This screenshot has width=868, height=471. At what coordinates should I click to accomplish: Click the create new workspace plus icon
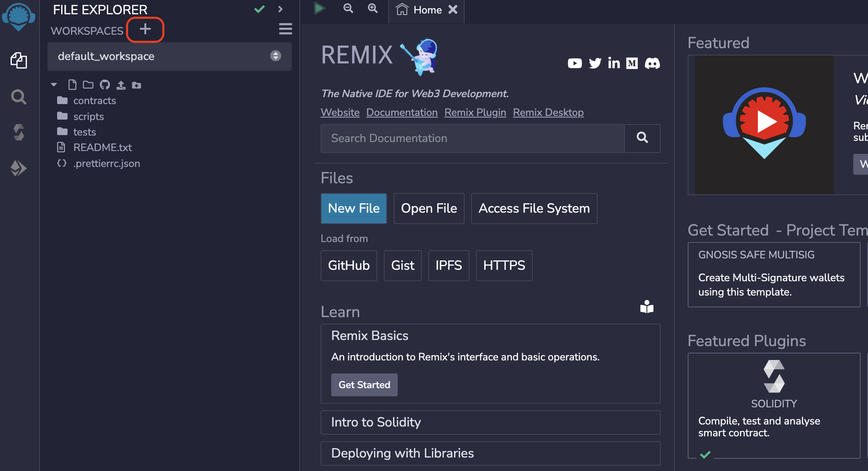pyautogui.click(x=145, y=29)
